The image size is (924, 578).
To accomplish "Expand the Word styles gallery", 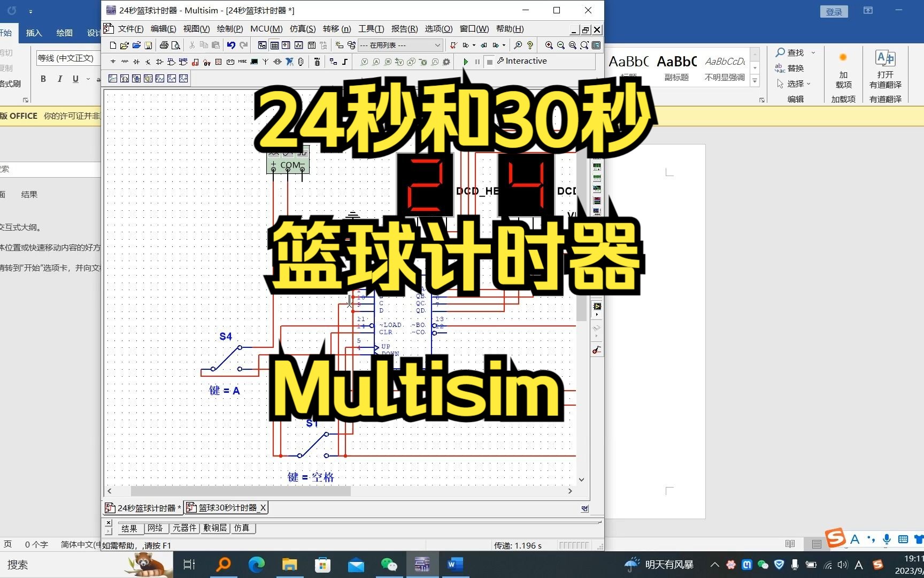I will click(755, 82).
